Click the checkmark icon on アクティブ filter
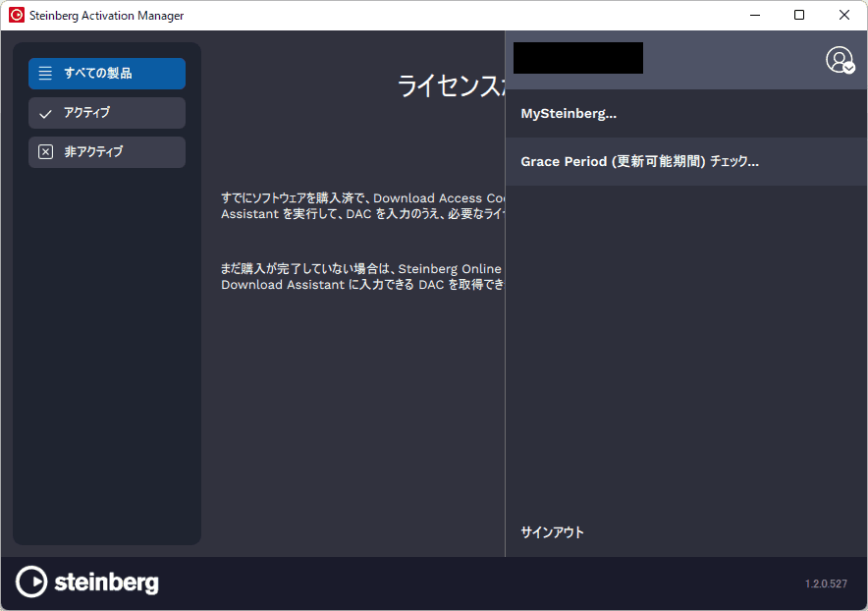The width and height of the screenshot is (868, 611). [45, 113]
